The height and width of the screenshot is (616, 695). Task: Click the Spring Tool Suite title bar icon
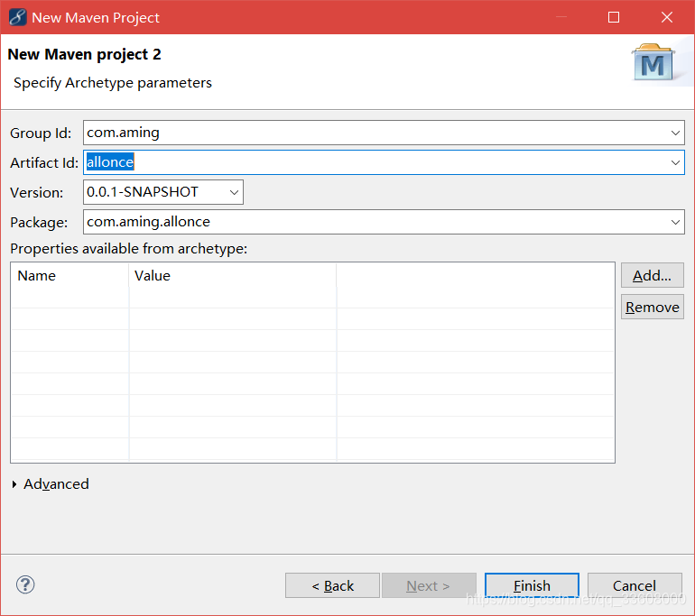pos(17,17)
